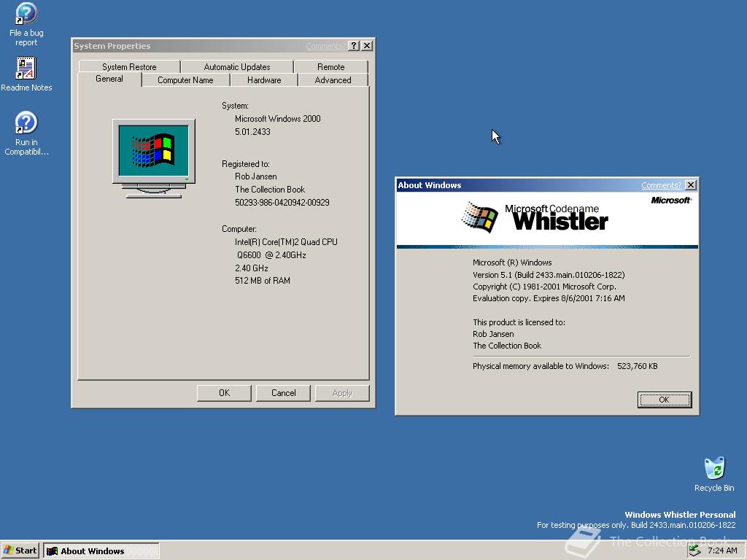
Task: Click OK in System Properties
Action: (x=224, y=393)
